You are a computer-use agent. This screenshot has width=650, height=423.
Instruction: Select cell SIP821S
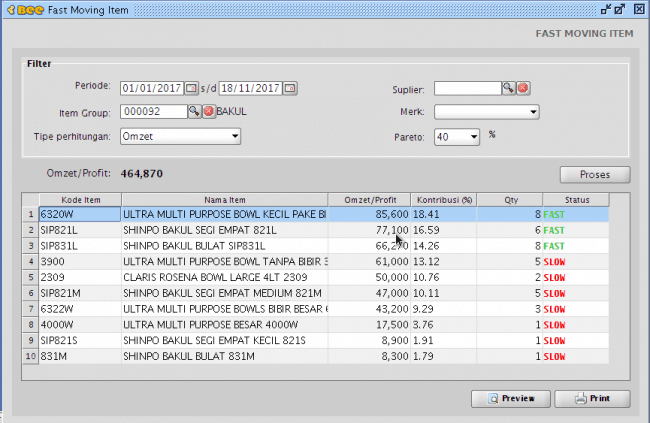pos(80,340)
